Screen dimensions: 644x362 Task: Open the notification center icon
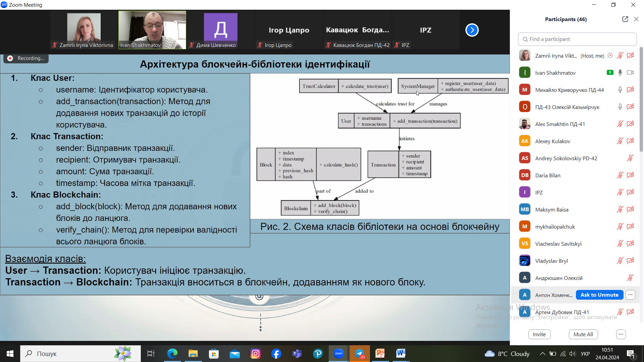[x=631, y=354]
